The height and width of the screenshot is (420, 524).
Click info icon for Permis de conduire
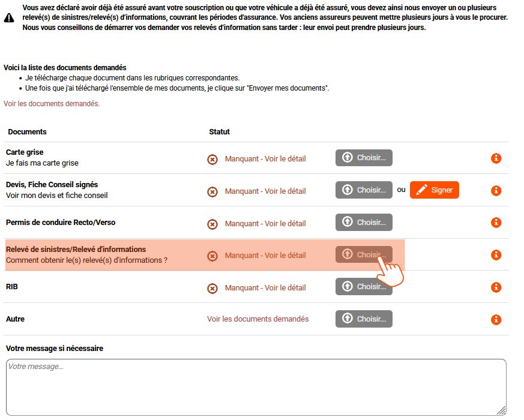pyautogui.click(x=496, y=223)
